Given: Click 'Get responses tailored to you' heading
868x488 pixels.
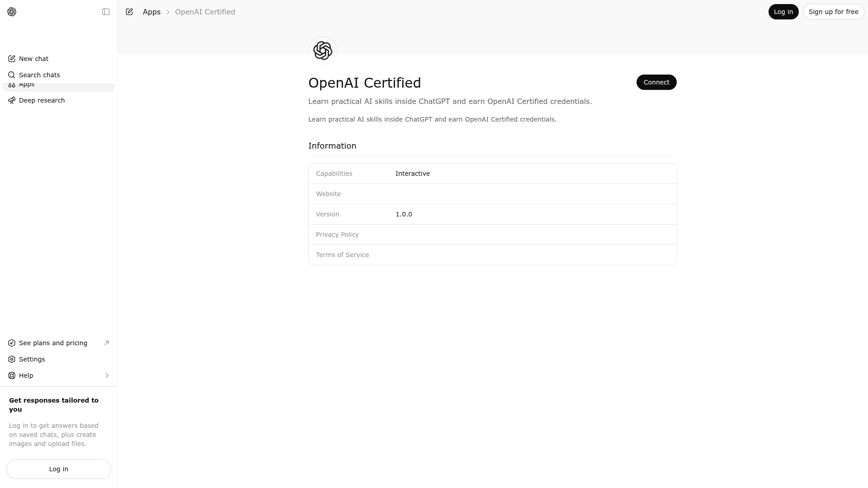Looking at the screenshot, I should (54, 405).
